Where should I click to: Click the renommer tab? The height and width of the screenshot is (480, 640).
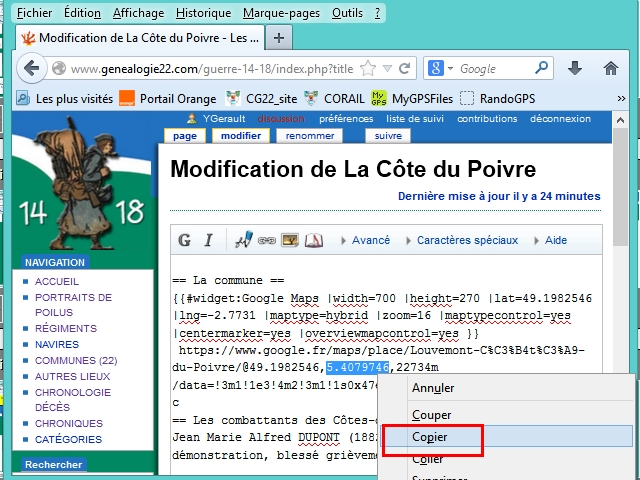310,136
